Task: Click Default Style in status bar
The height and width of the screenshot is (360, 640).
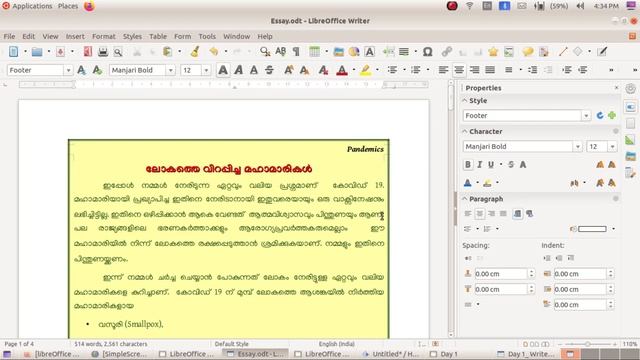Action: click(x=231, y=344)
